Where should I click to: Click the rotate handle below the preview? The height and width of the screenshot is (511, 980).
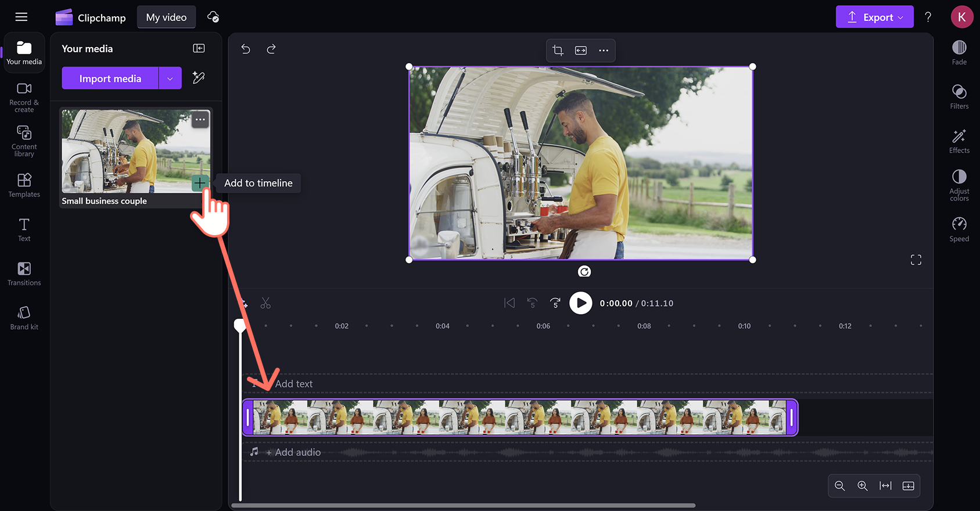click(x=584, y=271)
